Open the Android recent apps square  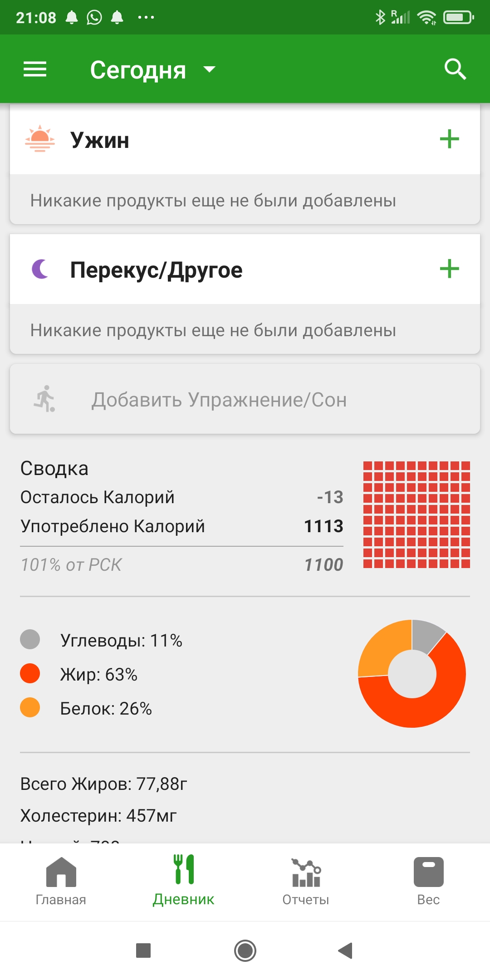[x=143, y=950]
